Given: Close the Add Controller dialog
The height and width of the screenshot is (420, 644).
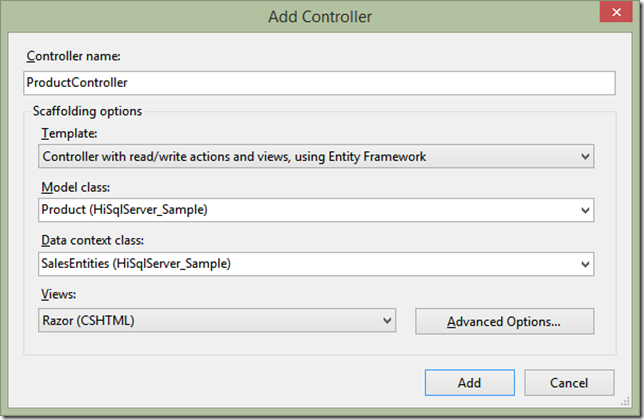Looking at the screenshot, I should (616, 12).
